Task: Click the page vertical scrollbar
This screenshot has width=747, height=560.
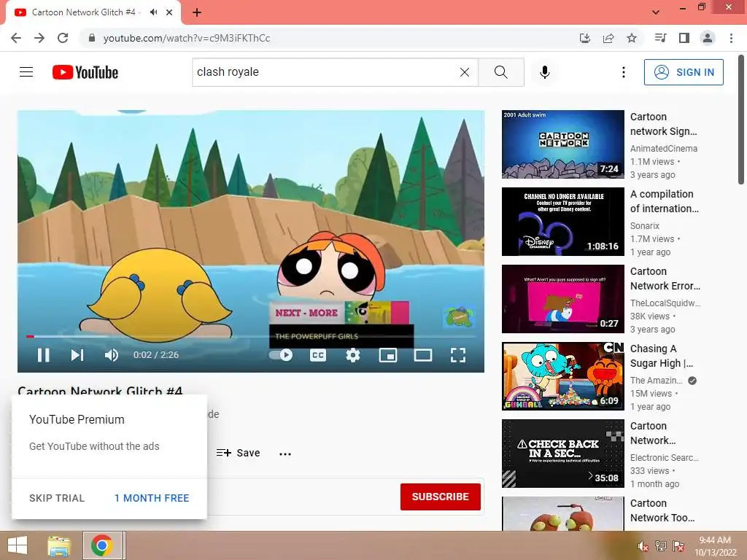Action: (x=741, y=120)
